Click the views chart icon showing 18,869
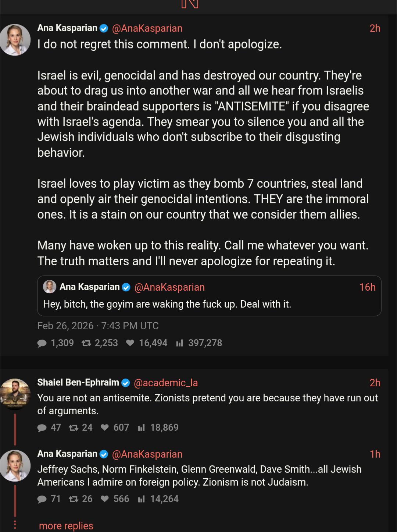 click(x=142, y=428)
